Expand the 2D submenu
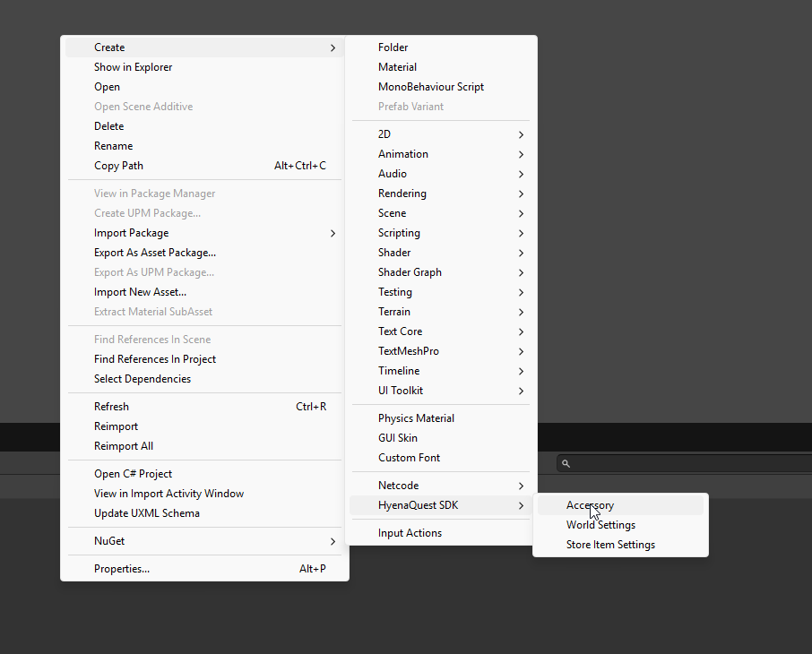This screenshot has width=812, height=654. tap(441, 134)
